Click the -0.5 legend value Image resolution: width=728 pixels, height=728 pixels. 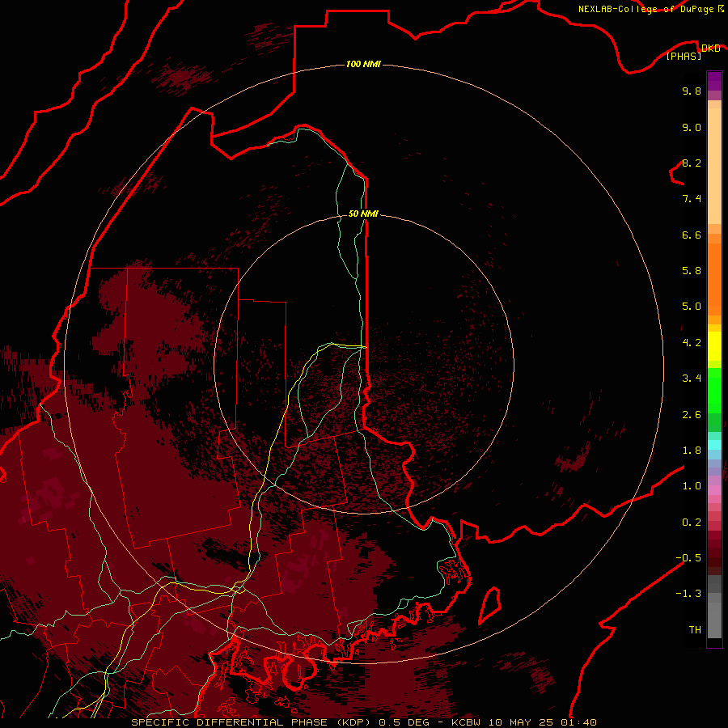coord(688,558)
